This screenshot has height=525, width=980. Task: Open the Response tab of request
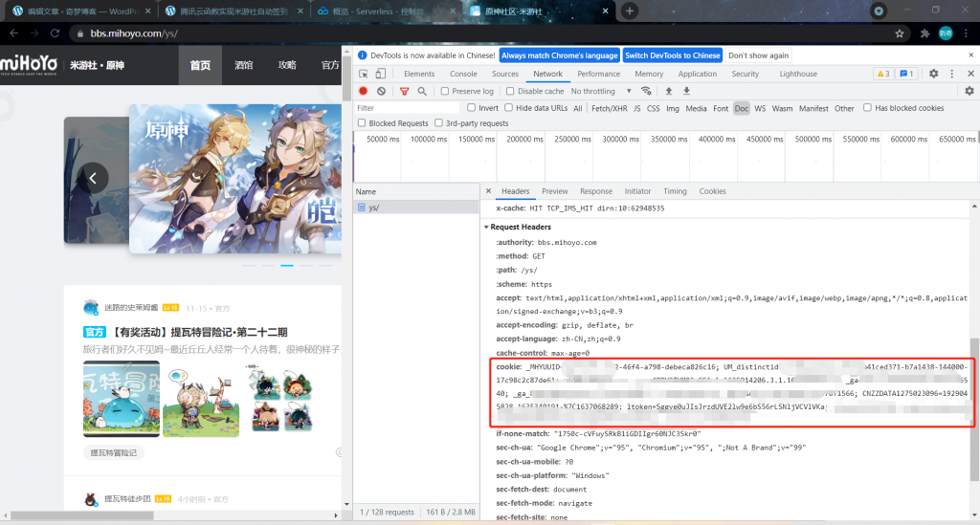click(x=596, y=191)
